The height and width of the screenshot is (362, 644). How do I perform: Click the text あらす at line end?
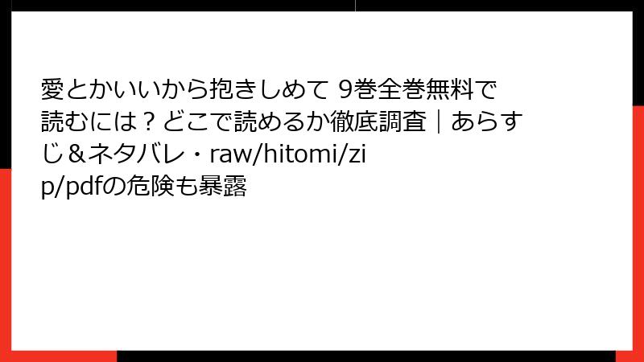coord(487,122)
